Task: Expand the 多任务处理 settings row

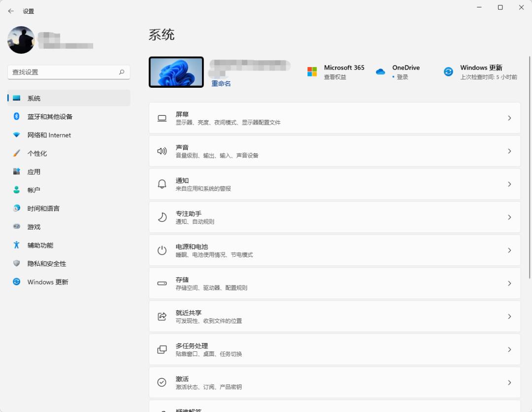Action: click(335, 349)
